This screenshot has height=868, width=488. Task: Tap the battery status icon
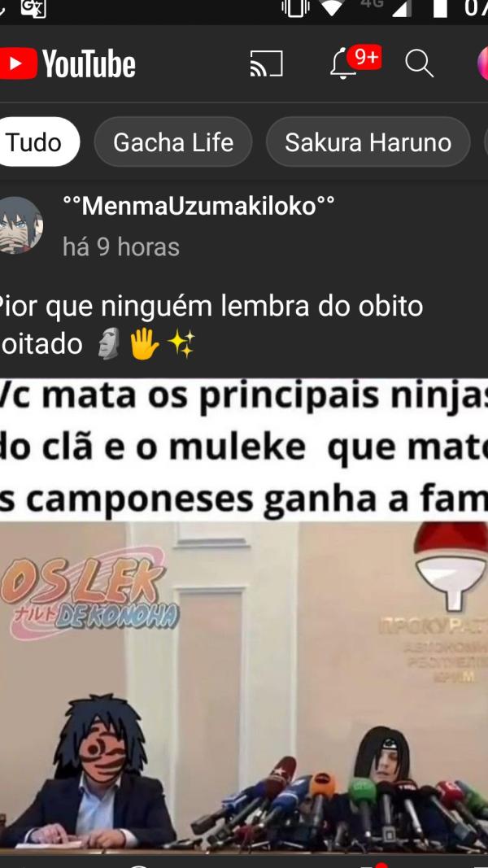click(440, 8)
